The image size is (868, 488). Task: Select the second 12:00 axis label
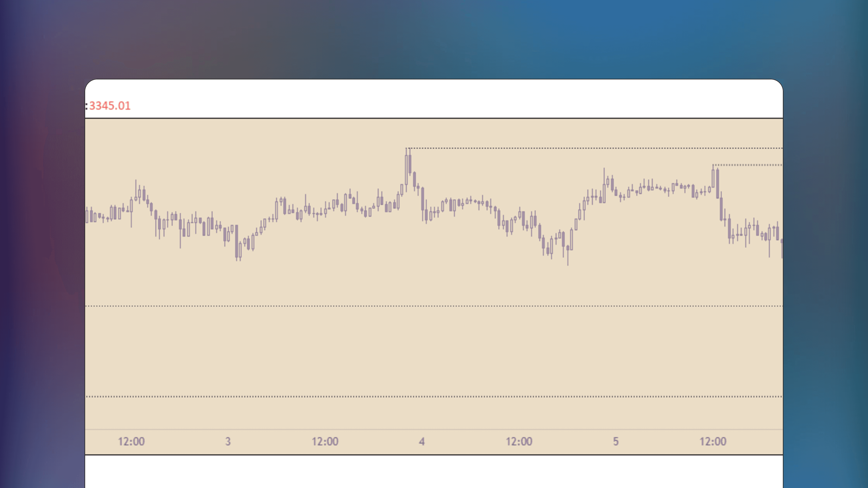[x=326, y=441]
